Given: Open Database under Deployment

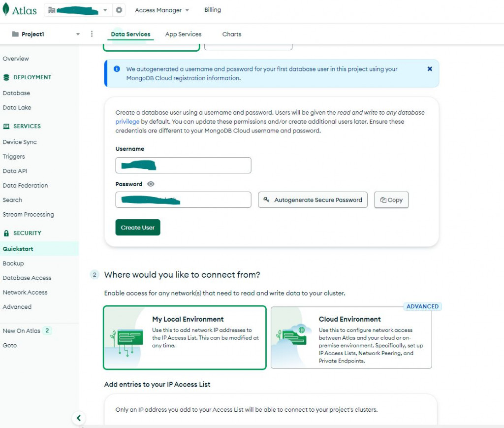Looking at the screenshot, I should (16, 93).
